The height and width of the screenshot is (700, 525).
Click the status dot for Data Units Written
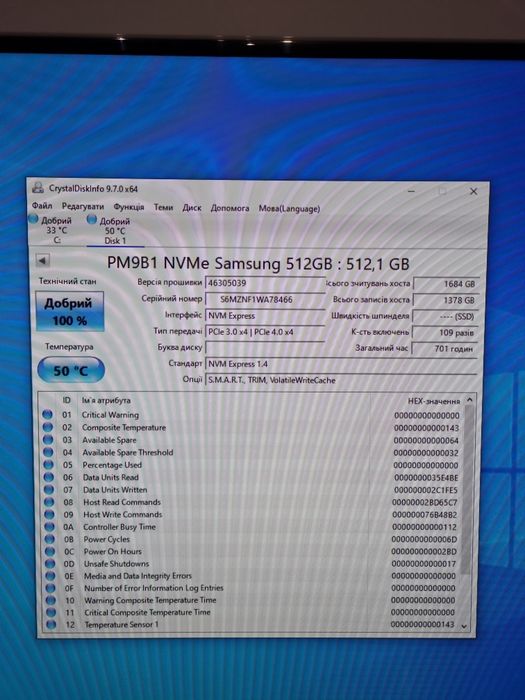[x=49, y=489]
